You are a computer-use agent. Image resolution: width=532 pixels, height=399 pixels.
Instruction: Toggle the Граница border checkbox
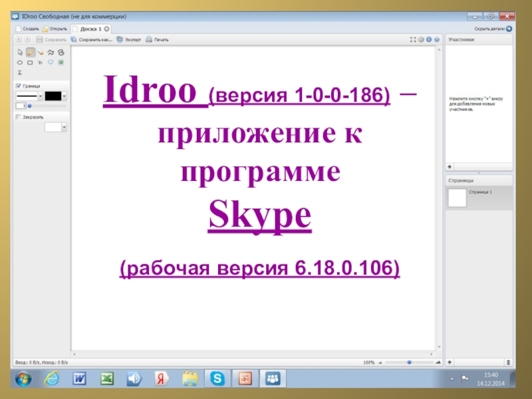tap(18, 86)
